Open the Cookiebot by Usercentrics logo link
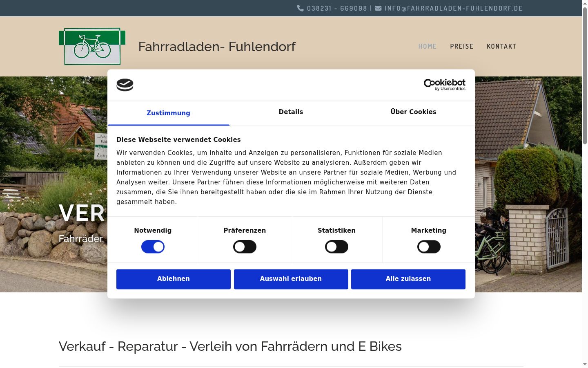This screenshot has height=368, width=588. [x=445, y=85]
